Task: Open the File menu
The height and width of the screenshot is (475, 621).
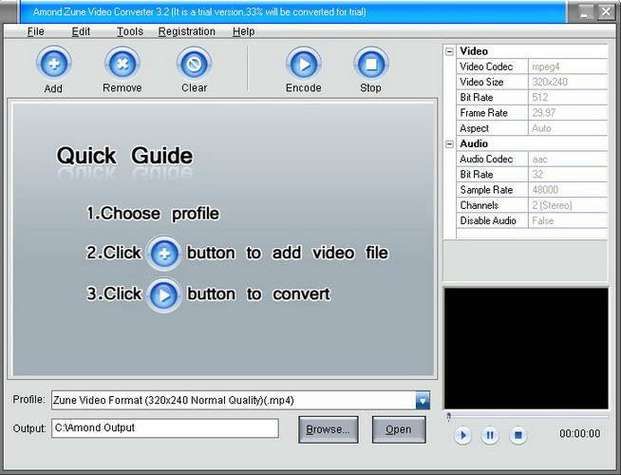Action: (x=36, y=31)
